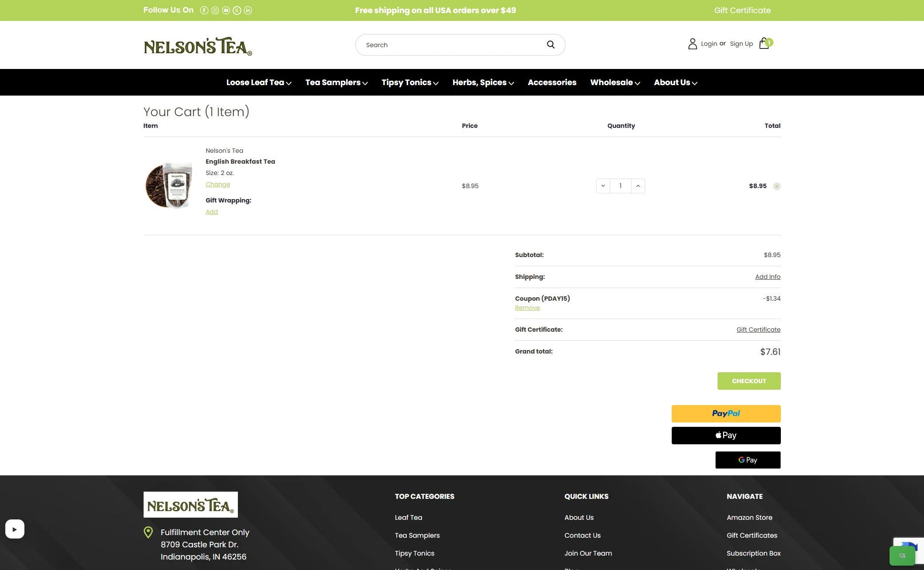The height and width of the screenshot is (570, 924).
Task: Click the footer address '8709 Castle Park Dr.'
Action: tap(199, 545)
